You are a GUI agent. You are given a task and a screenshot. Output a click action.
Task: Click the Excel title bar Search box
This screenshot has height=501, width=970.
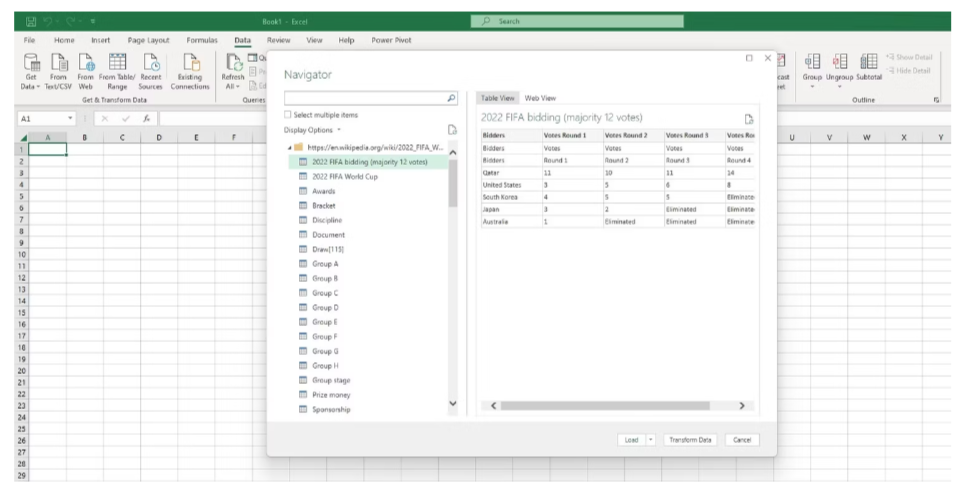pyautogui.click(x=577, y=22)
